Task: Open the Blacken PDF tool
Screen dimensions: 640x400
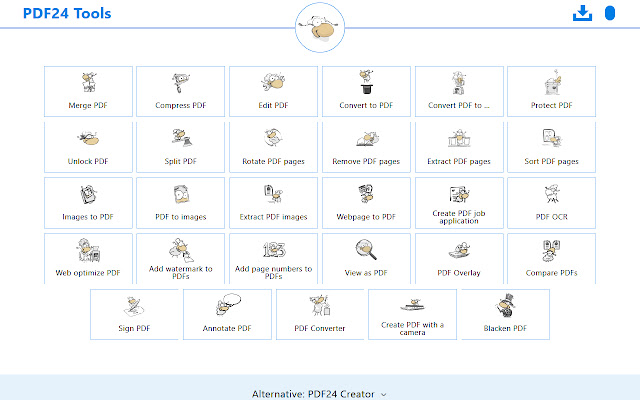Action: coord(505,314)
